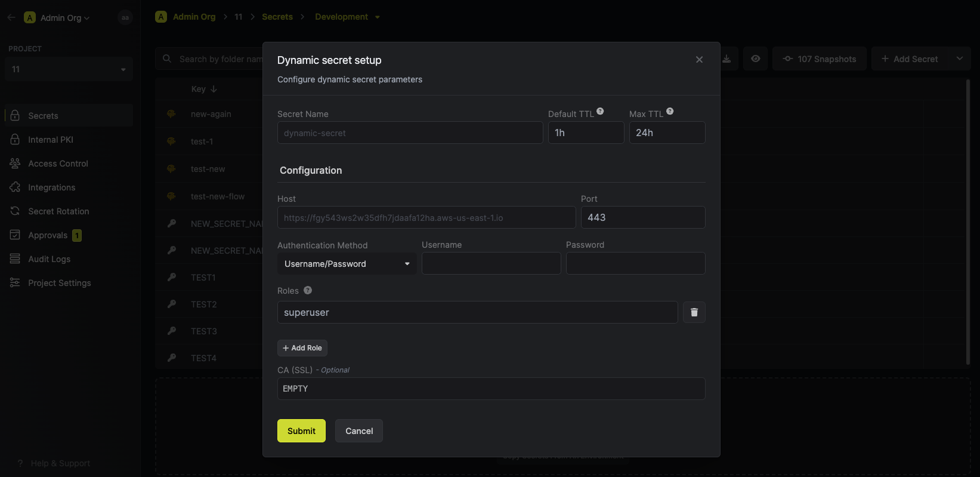This screenshot has height=477, width=980.
Task: Click the fingerprint icon beside test-new-flow
Action: [x=171, y=196]
